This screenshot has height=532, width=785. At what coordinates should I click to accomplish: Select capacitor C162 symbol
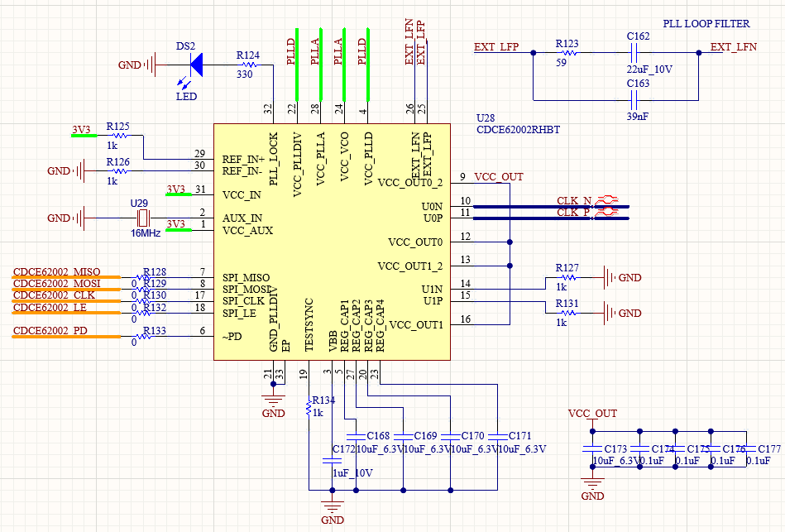click(x=634, y=52)
